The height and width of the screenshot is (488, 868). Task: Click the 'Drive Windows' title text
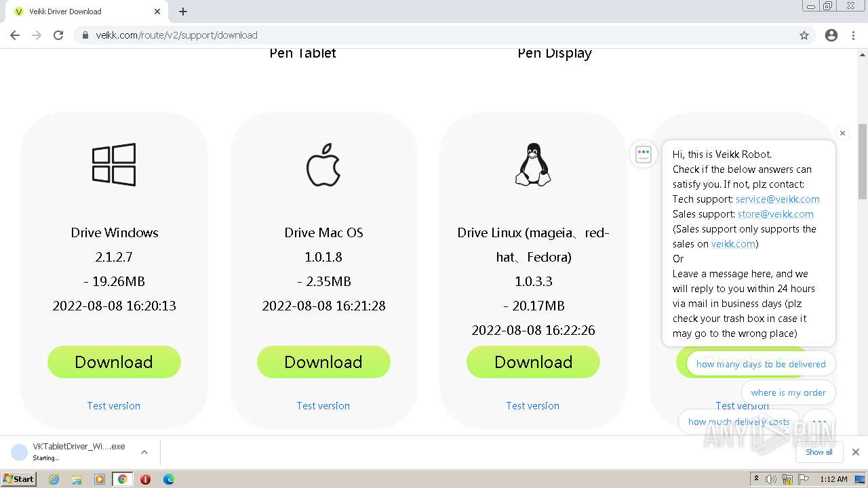tap(115, 232)
